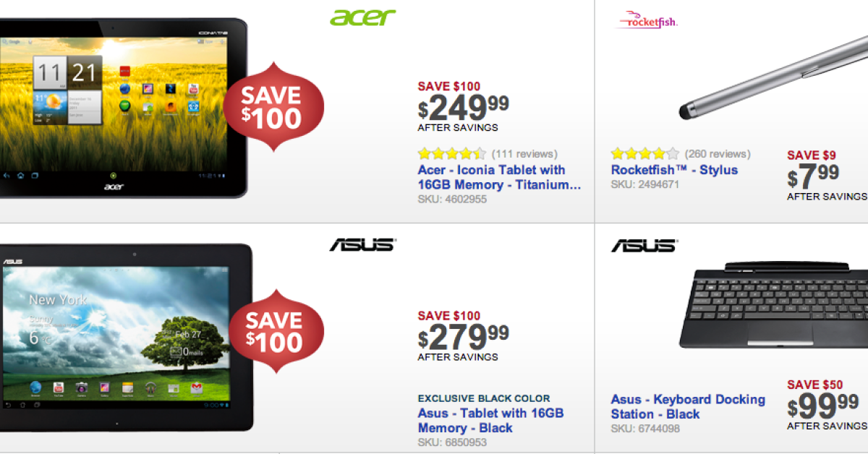
Task: Click the ASUS logo above the tablet listing
Action: (362, 244)
